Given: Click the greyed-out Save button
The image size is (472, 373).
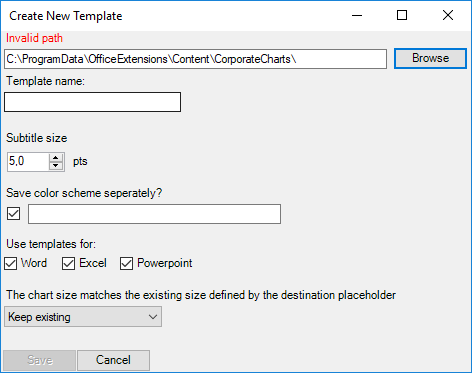Looking at the screenshot, I should click(40, 360).
